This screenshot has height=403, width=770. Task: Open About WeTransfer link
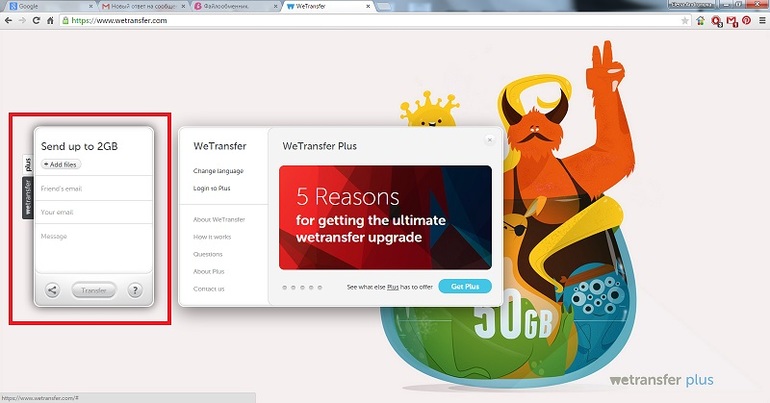[219, 219]
